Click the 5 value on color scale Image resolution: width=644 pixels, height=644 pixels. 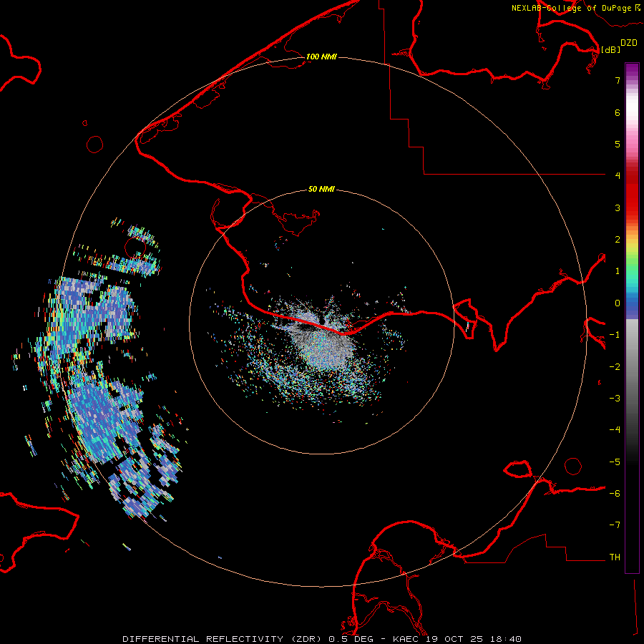tap(618, 144)
